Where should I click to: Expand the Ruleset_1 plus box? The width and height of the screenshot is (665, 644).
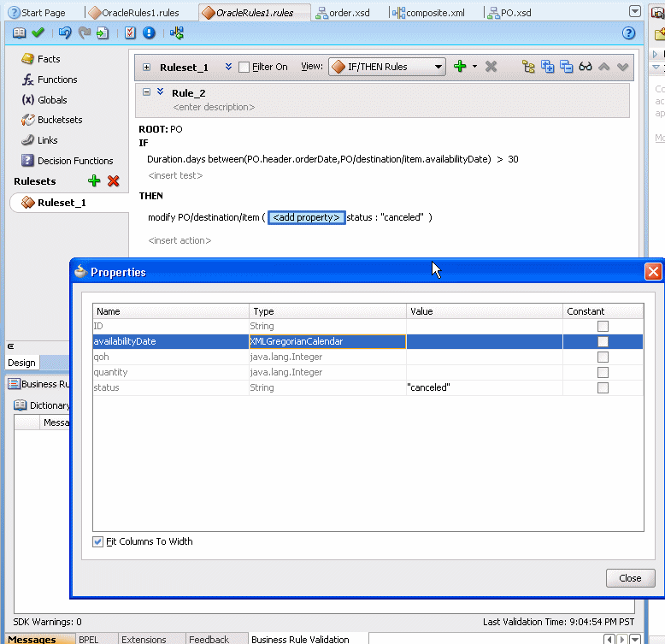147,67
